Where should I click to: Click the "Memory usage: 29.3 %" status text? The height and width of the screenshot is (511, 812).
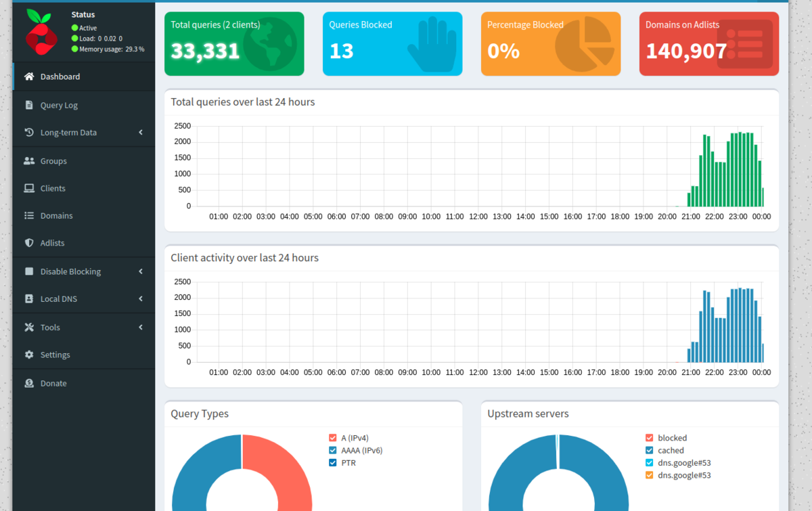[x=112, y=49]
